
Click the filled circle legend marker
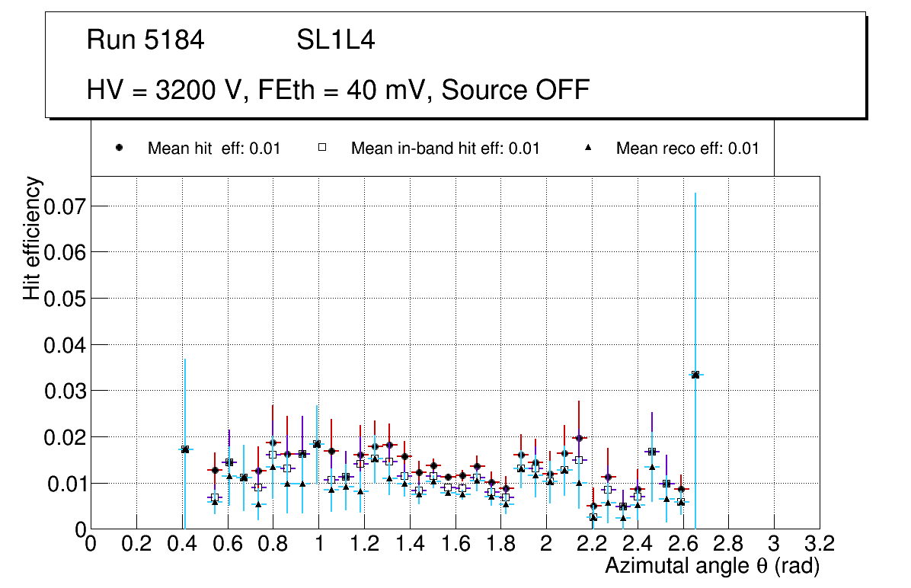coord(120,148)
